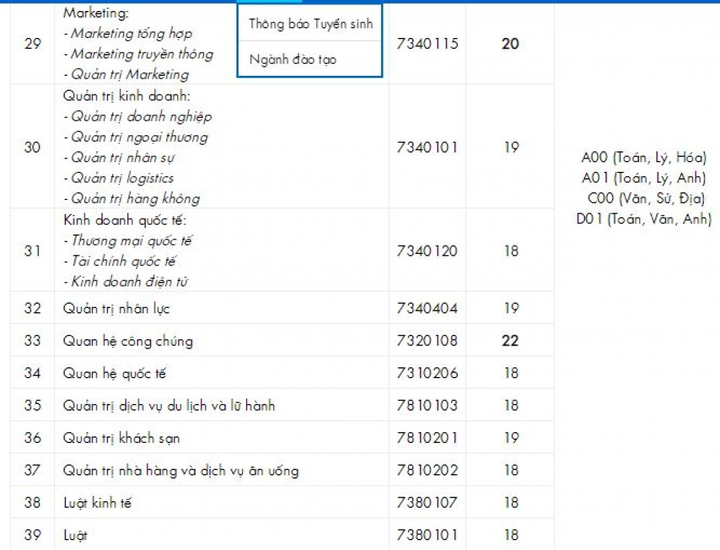Click the Luật kinh tế major
720x550 pixels.
coord(100,503)
